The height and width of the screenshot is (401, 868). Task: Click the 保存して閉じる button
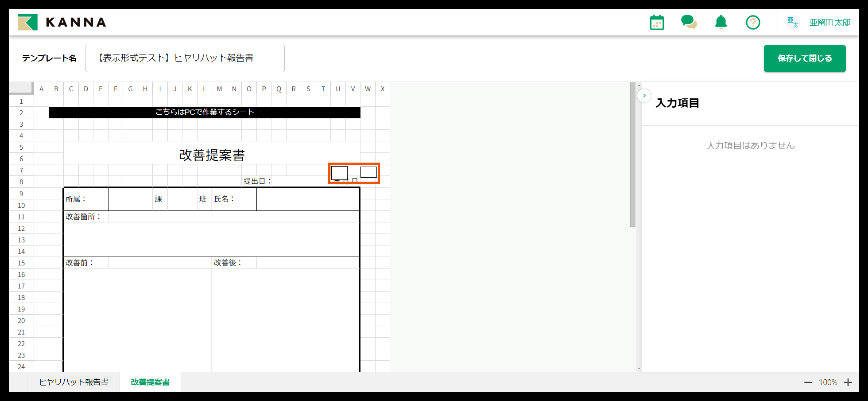pyautogui.click(x=804, y=58)
